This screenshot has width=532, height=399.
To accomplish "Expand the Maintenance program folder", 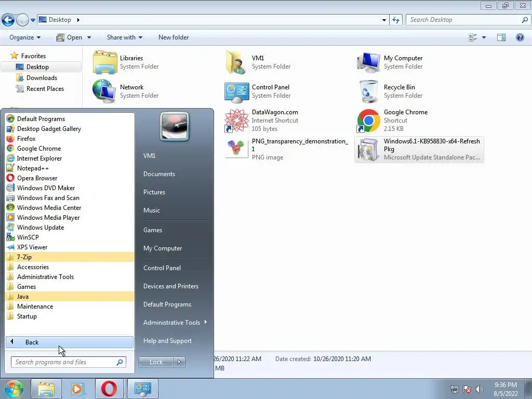I will pos(70,306).
